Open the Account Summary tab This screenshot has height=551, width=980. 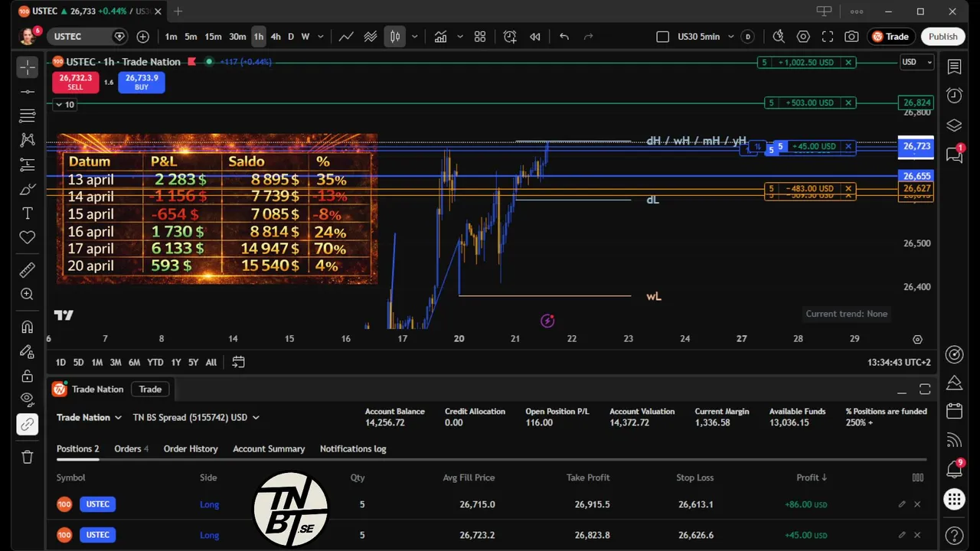tap(269, 449)
